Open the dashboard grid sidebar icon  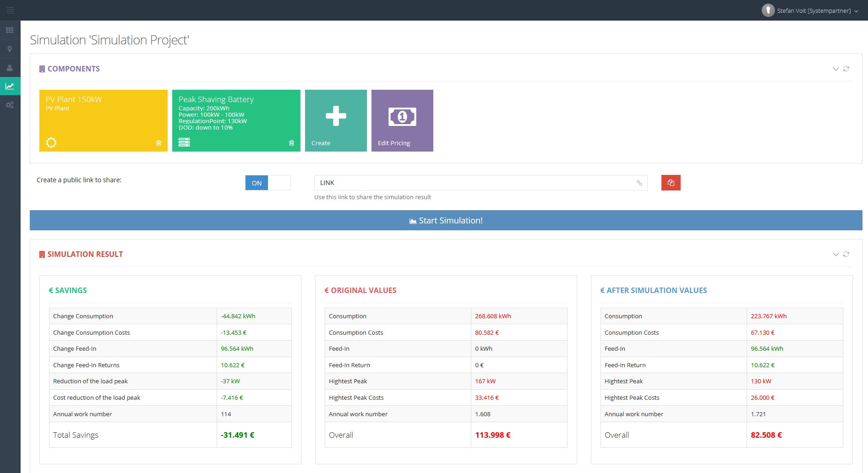(x=10, y=30)
